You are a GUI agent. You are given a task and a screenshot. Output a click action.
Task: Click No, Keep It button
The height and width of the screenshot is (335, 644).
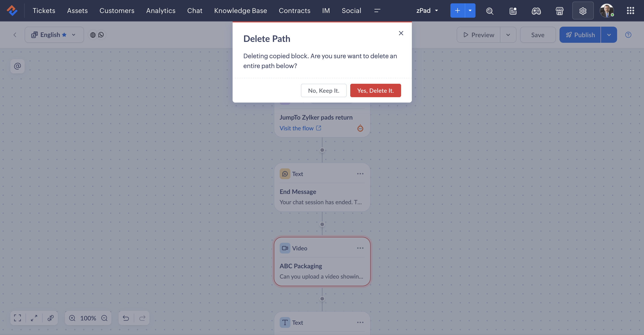tap(324, 90)
